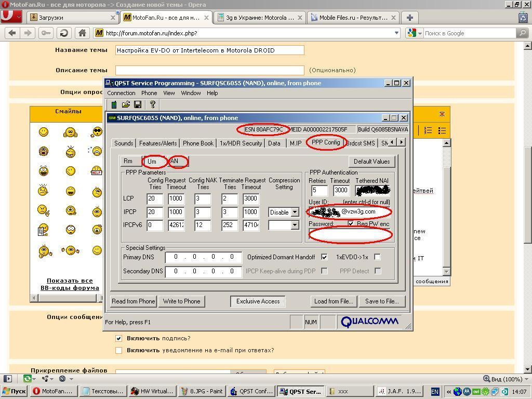Click the Default Values button
The image size is (532, 399).
click(372, 162)
